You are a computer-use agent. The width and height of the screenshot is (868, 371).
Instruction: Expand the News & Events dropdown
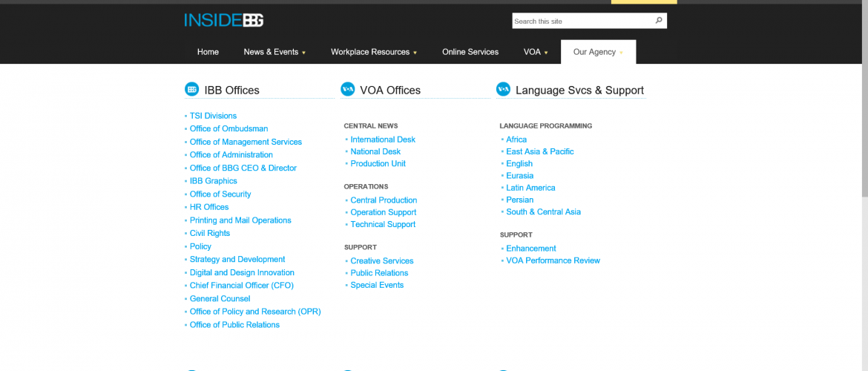(274, 51)
